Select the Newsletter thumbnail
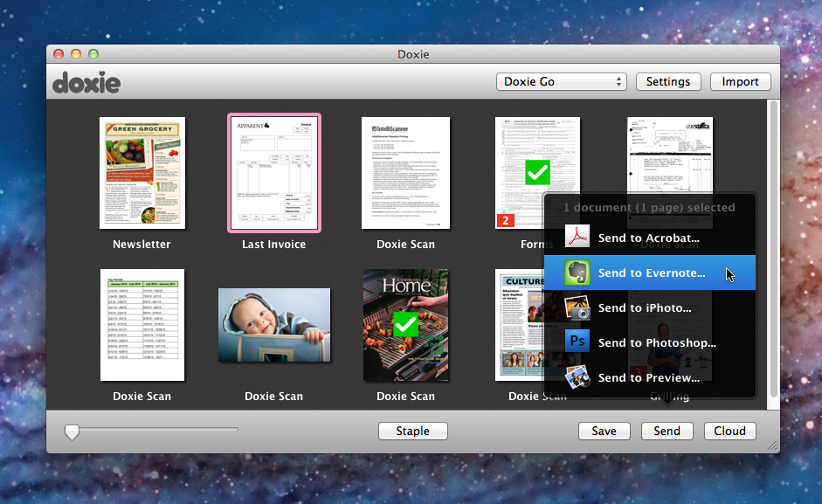The height and width of the screenshot is (504, 822). point(142,173)
